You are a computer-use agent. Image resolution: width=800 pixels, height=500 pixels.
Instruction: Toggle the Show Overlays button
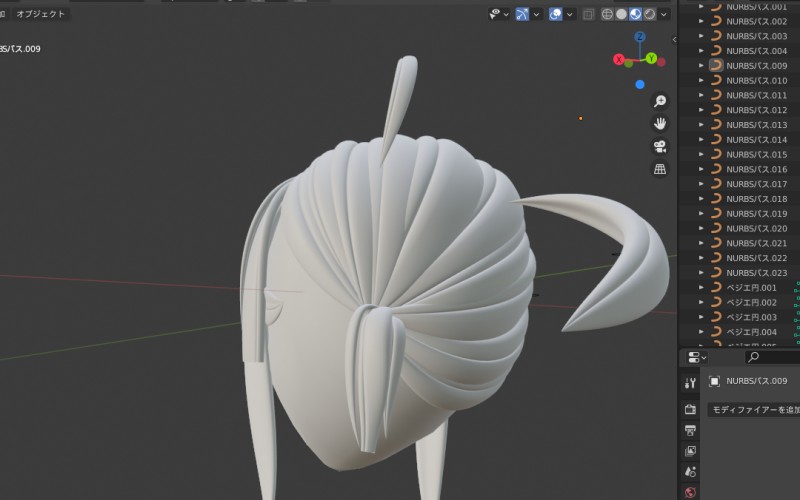tap(556, 14)
